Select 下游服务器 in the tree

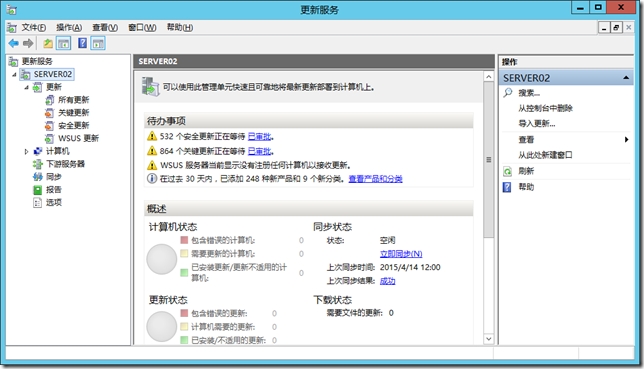coord(65,164)
